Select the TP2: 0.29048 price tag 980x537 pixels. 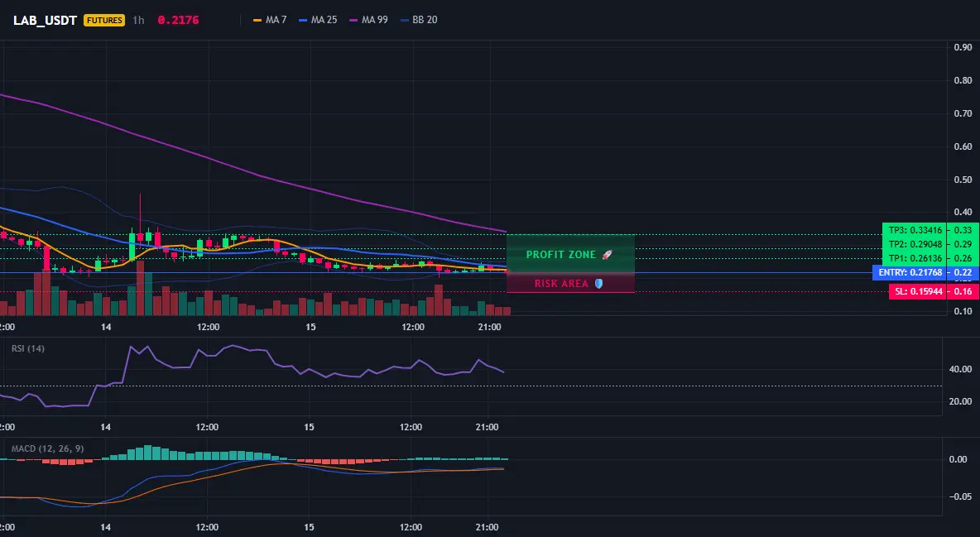[x=915, y=244]
